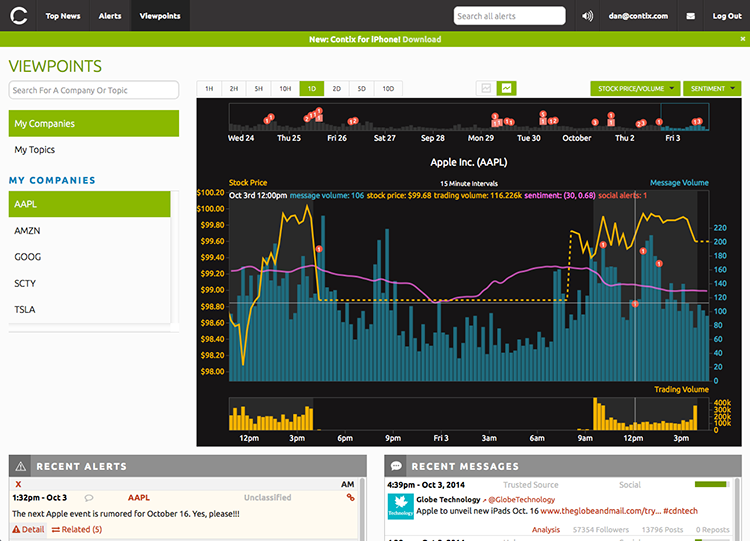Click the Detail warning icon link

coord(28,530)
